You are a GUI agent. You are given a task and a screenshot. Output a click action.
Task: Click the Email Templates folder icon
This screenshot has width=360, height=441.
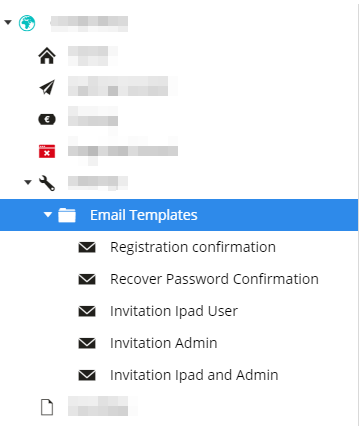tap(67, 215)
